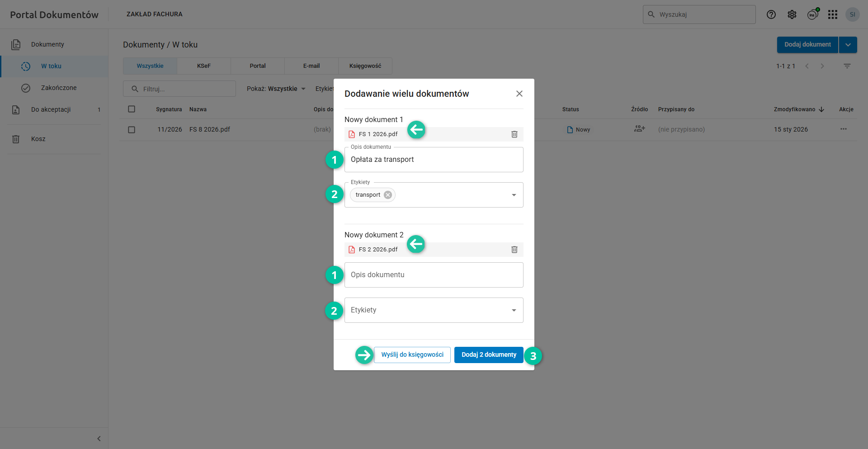Viewport: 868px width, 449px height.
Task: Open the Dodaj dokument split-button arrow
Action: [x=848, y=45]
